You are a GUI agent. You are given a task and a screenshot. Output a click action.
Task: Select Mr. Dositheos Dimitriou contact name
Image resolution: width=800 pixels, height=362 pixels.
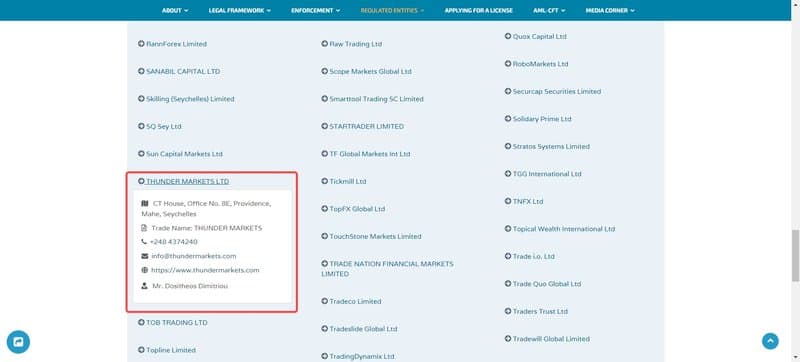click(190, 286)
